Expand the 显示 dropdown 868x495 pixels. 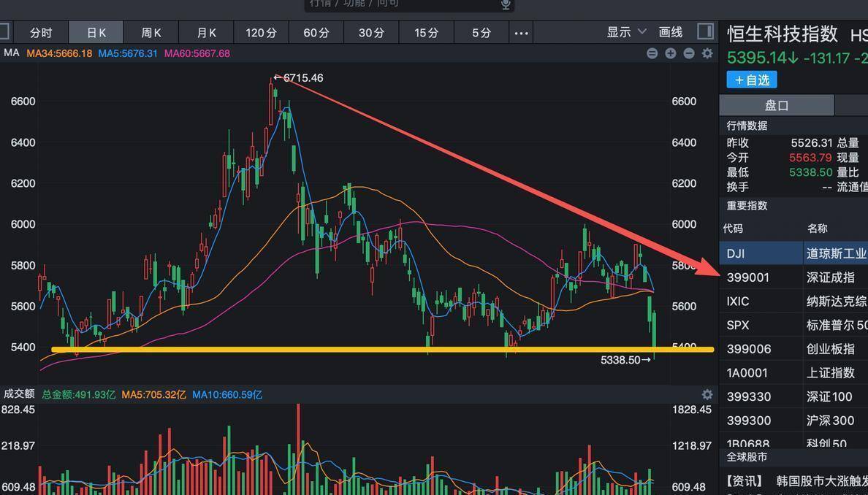point(626,32)
